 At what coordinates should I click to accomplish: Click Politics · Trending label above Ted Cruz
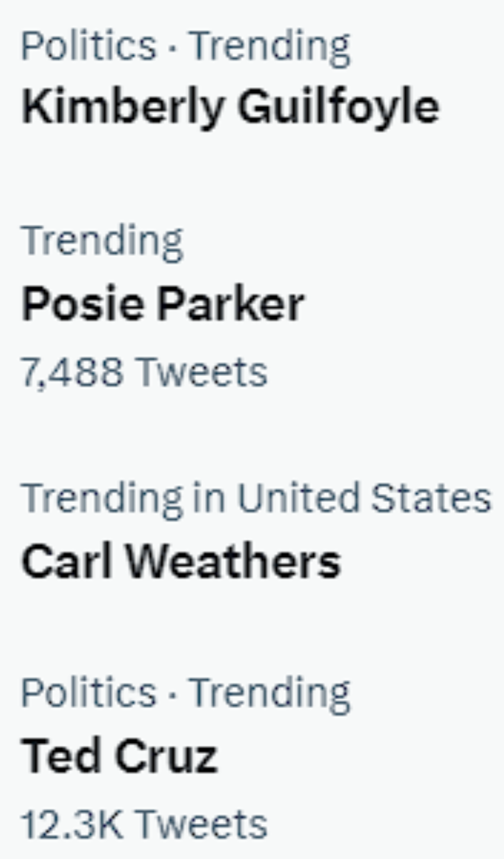point(185,692)
